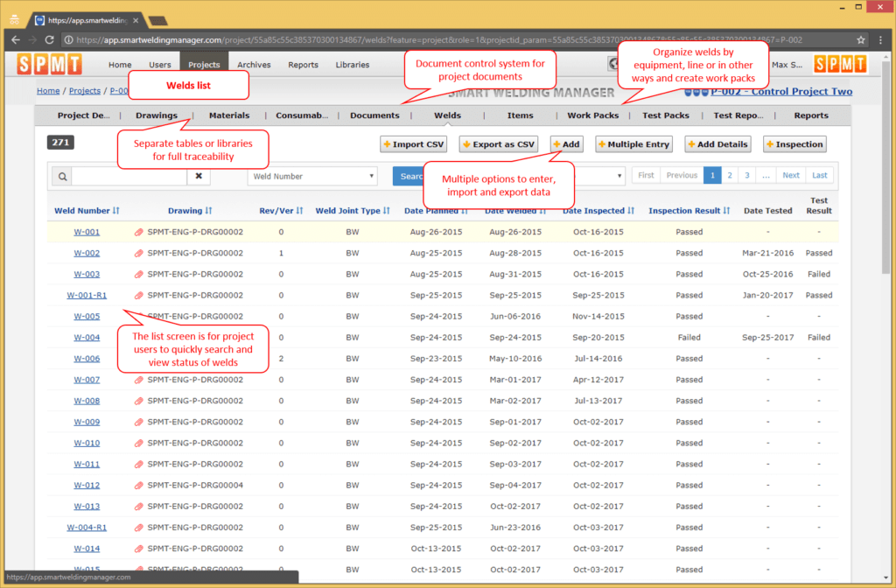
Task: Click the SPMT logo at top left
Action: pyautogui.click(x=49, y=64)
